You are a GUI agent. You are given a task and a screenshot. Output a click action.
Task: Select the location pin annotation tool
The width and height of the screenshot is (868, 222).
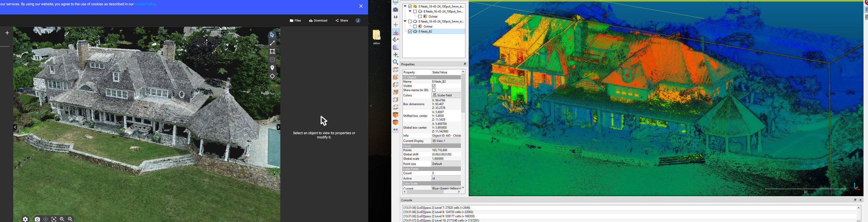click(272, 68)
